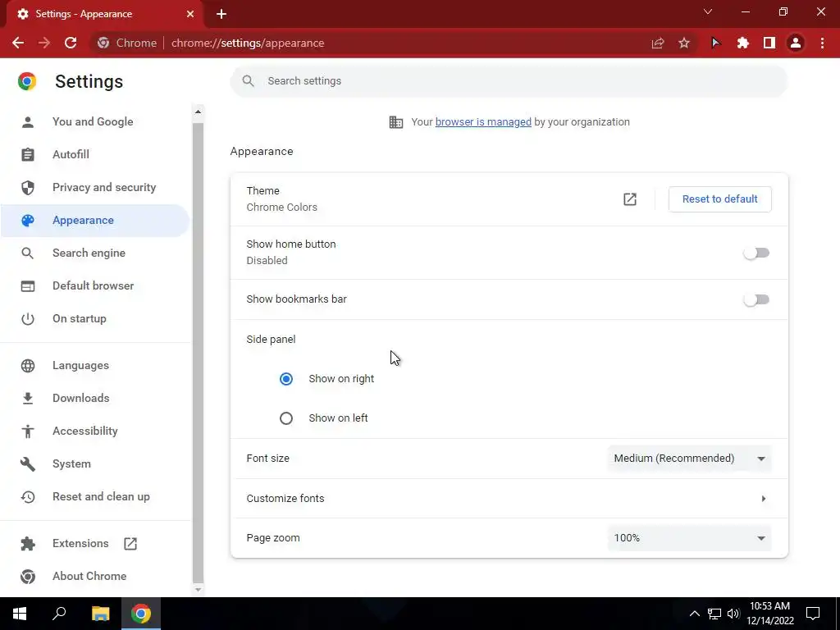The width and height of the screenshot is (840, 630).
Task: Select Show on right radio button
Action: point(286,379)
